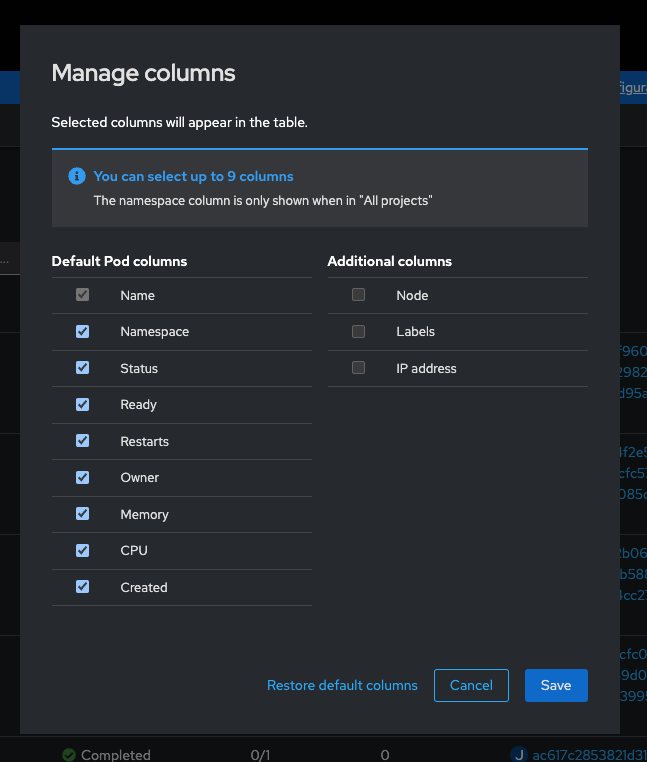This screenshot has width=647, height=762.
Task: Uncheck the Owner column checkbox
Action: 83,477
